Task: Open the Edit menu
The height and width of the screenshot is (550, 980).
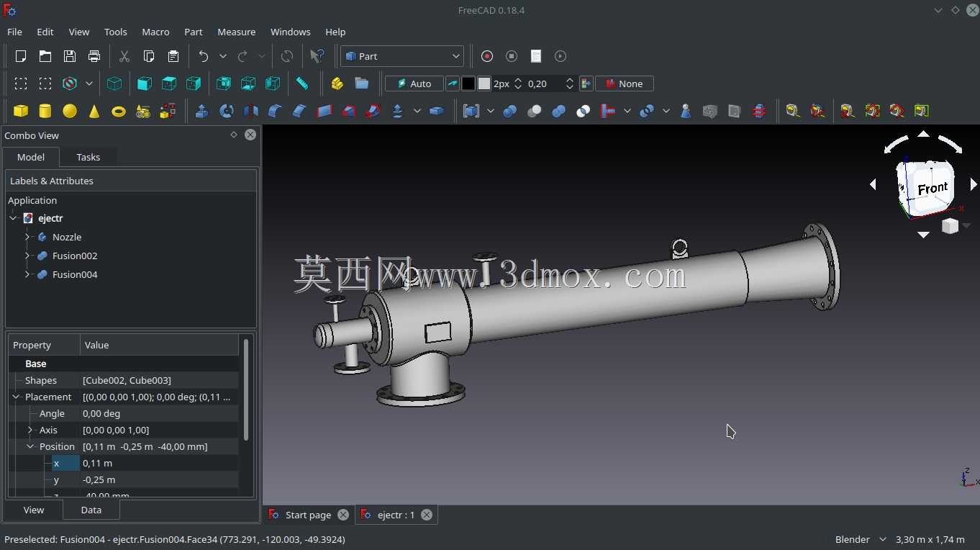Action: coord(45,32)
